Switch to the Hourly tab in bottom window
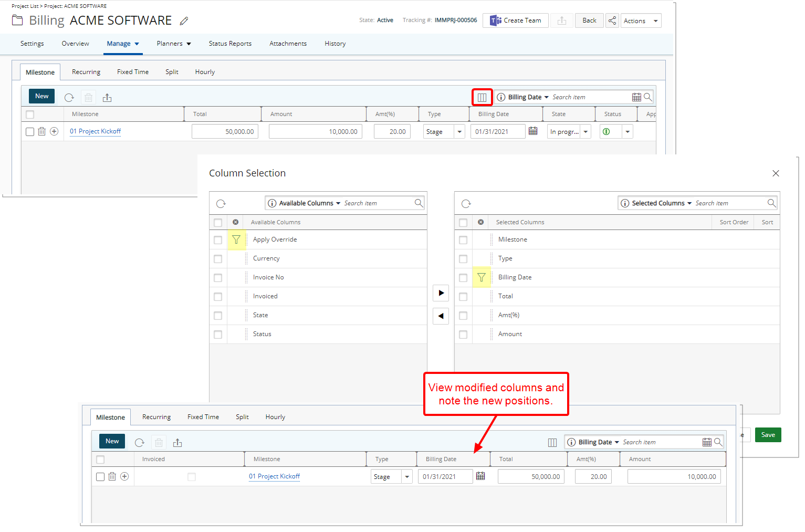Viewport: 805px width, 532px height. [x=275, y=417]
